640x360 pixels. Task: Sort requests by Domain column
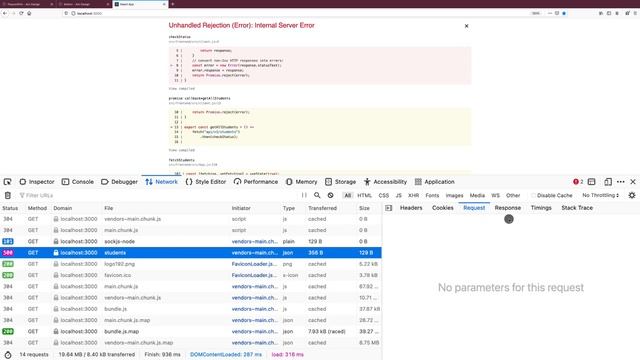(x=76, y=208)
